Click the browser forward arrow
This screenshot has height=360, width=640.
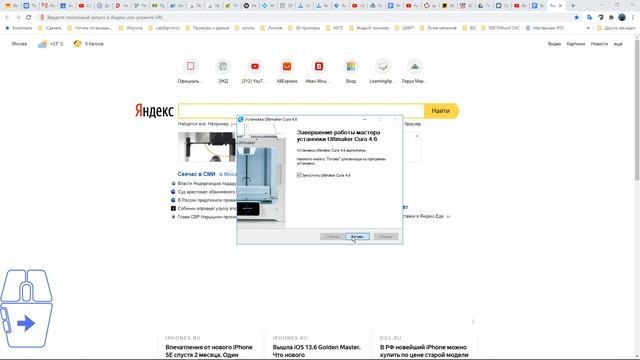pos(18,18)
